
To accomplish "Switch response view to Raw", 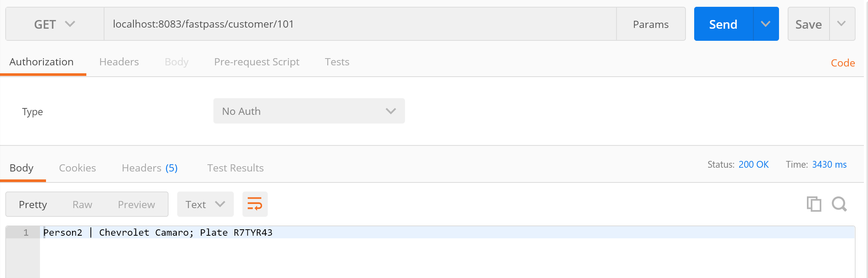I will (x=82, y=204).
